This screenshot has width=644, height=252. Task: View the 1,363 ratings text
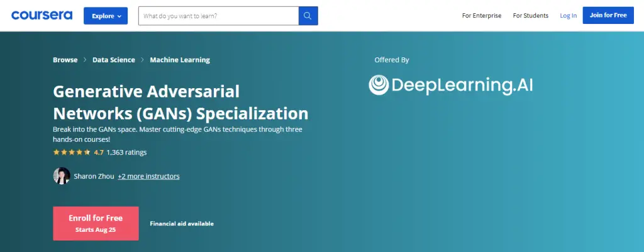click(x=126, y=152)
